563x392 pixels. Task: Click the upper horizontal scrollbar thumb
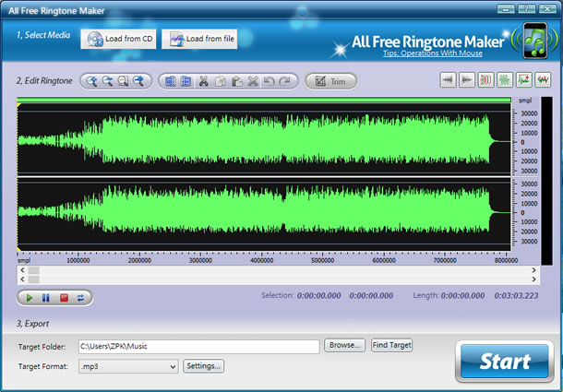(34, 270)
